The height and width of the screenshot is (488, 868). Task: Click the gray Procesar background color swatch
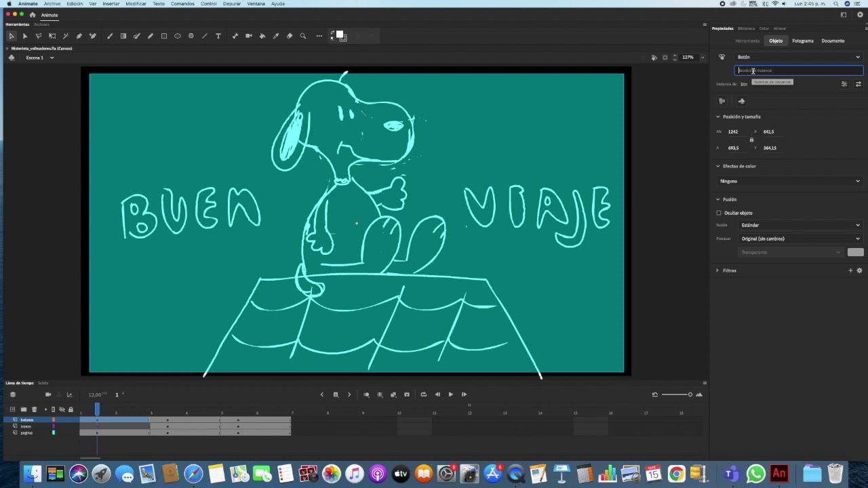tap(855, 252)
